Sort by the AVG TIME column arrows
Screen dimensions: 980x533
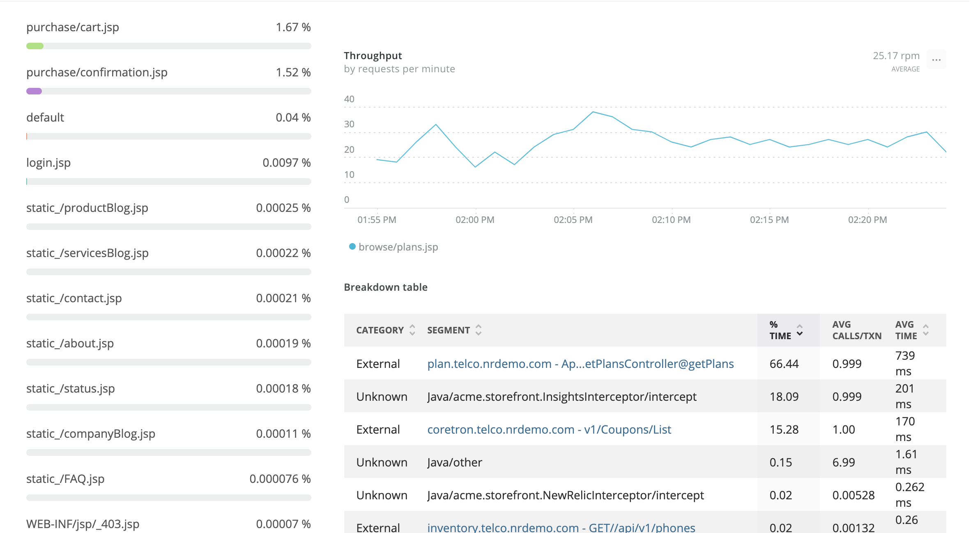(x=925, y=330)
